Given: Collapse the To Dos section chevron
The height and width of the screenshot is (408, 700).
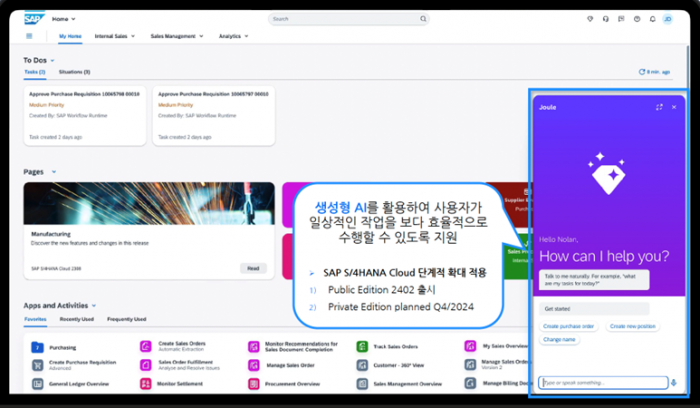Looking at the screenshot, I should point(52,61).
